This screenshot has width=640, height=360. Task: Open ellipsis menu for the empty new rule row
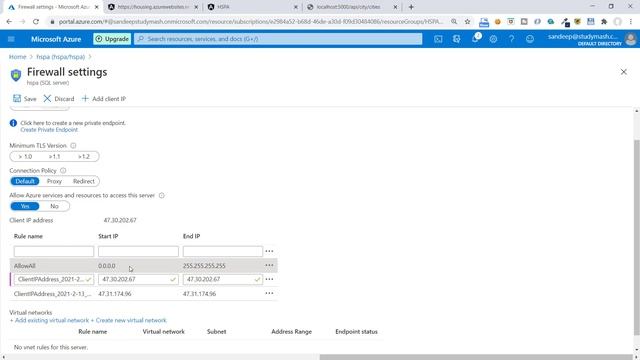(269, 251)
